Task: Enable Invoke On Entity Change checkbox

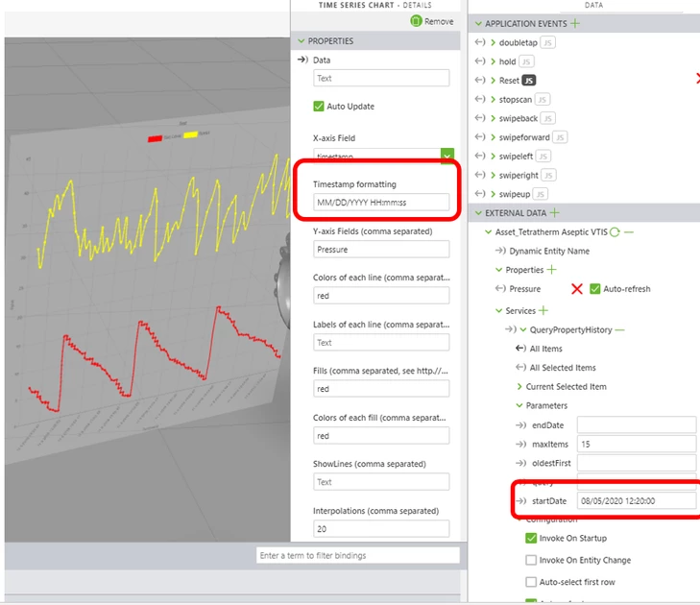Action: tap(531, 560)
